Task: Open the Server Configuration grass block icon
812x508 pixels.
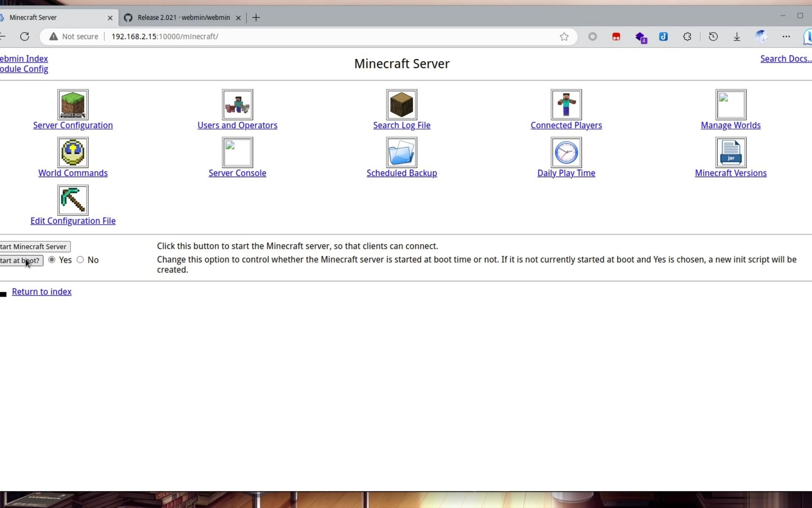Action: [73, 104]
